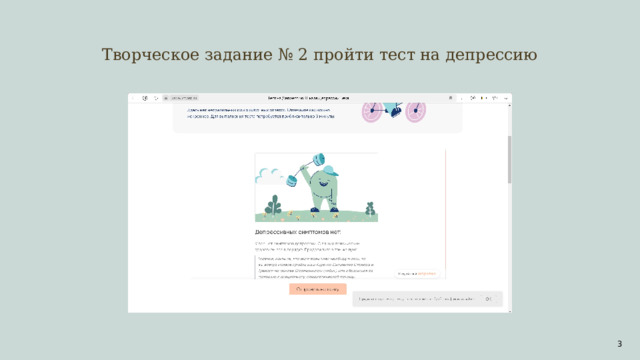Click the vertical scrollbar thumb
The image size is (640, 360).
(509, 160)
